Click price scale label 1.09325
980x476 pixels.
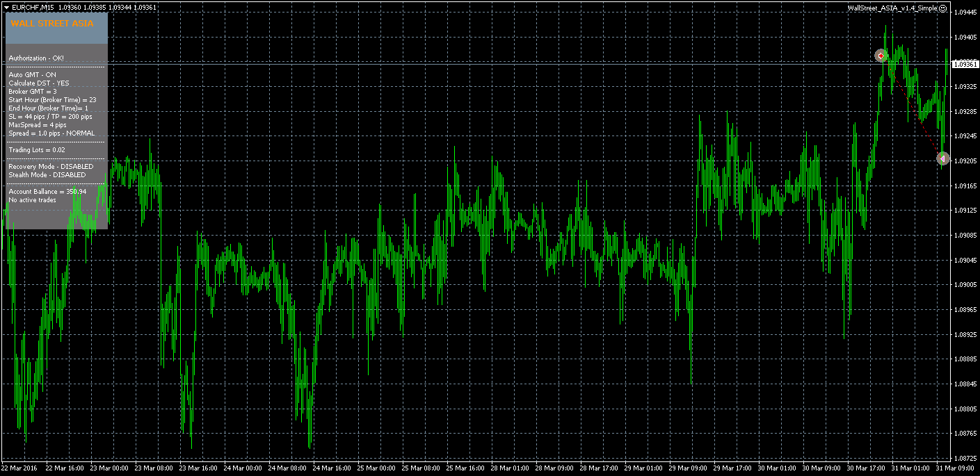tap(965, 87)
